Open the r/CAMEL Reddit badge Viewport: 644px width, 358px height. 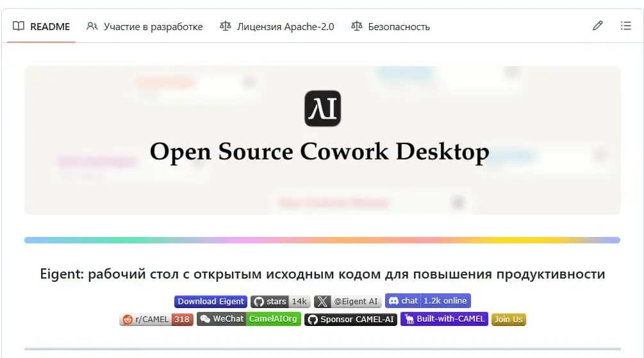[156, 320]
